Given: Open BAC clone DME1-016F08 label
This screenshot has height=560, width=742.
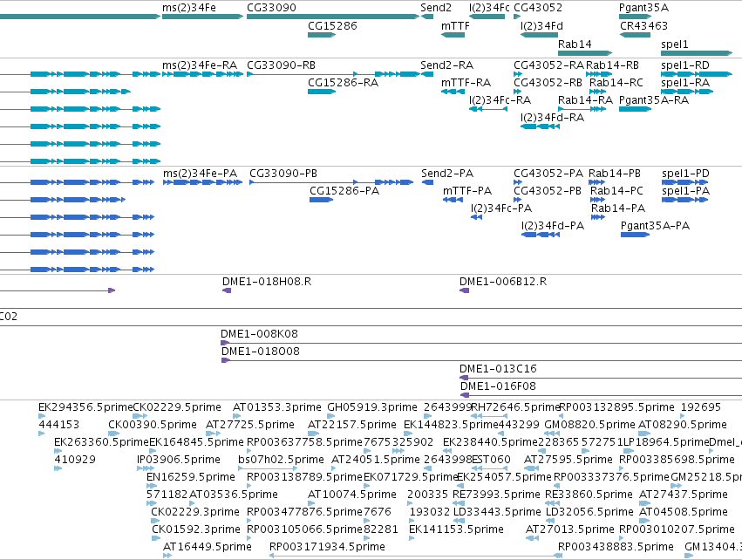Looking at the screenshot, I should pos(498,386).
